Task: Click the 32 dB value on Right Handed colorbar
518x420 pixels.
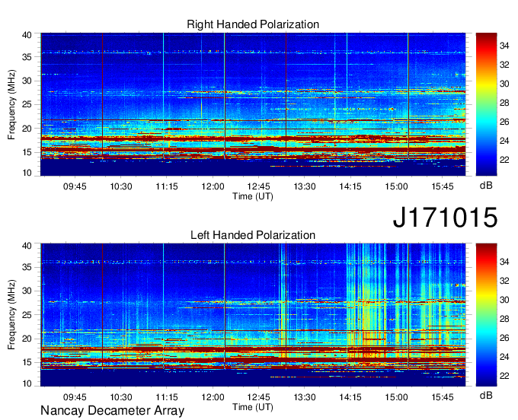Action: pos(504,65)
